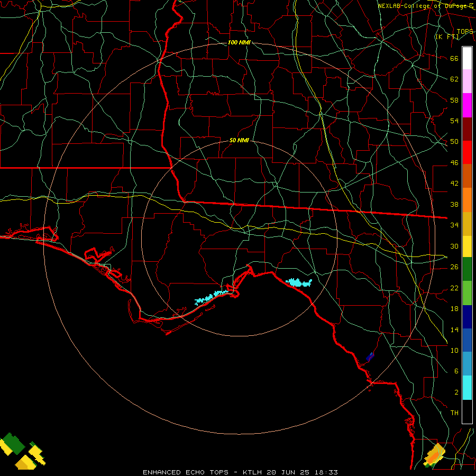Click the "54" scale value label
The image size is (476, 476).
click(454, 121)
